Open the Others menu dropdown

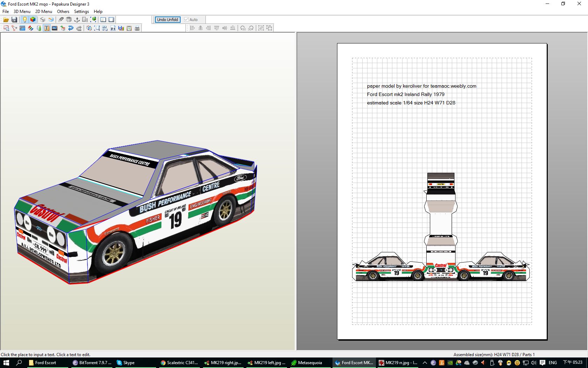63,12
